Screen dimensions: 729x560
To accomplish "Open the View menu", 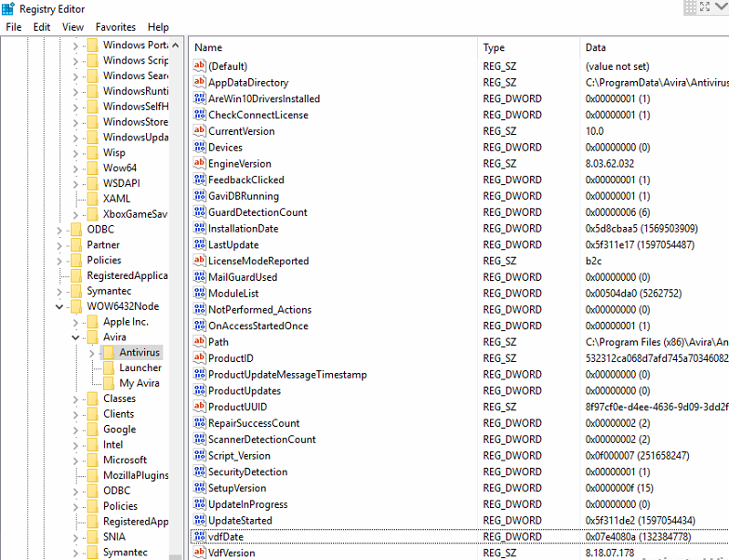I will (73, 27).
